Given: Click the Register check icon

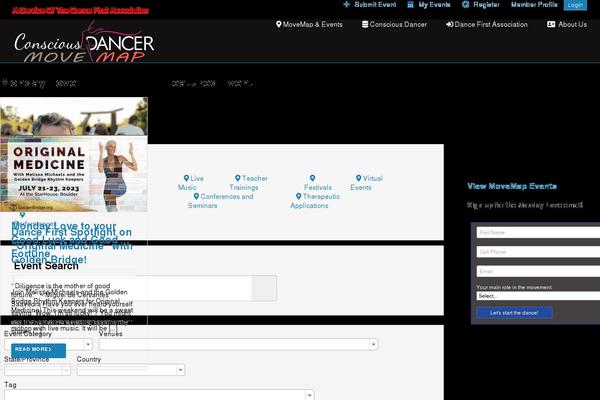Looking at the screenshot, I should [x=466, y=5].
